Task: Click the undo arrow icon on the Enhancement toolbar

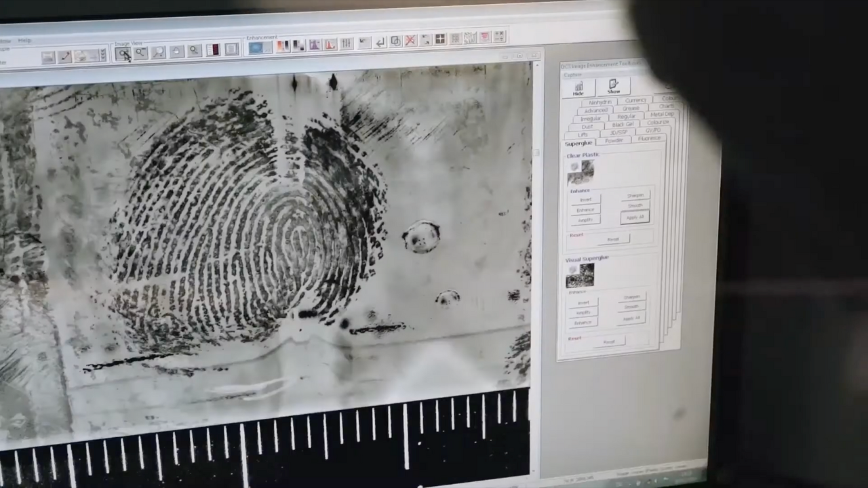Action: click(x=381, y=42)
